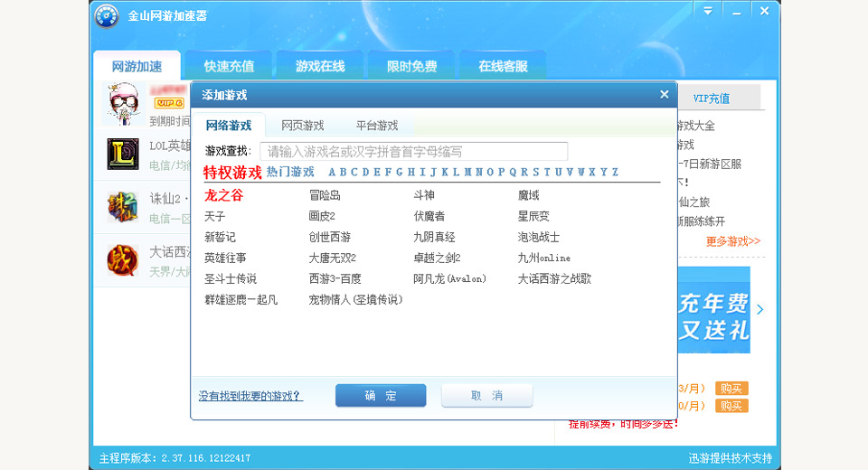Select the game 九阴真经
868x470 pixels.
pos(434,238)
